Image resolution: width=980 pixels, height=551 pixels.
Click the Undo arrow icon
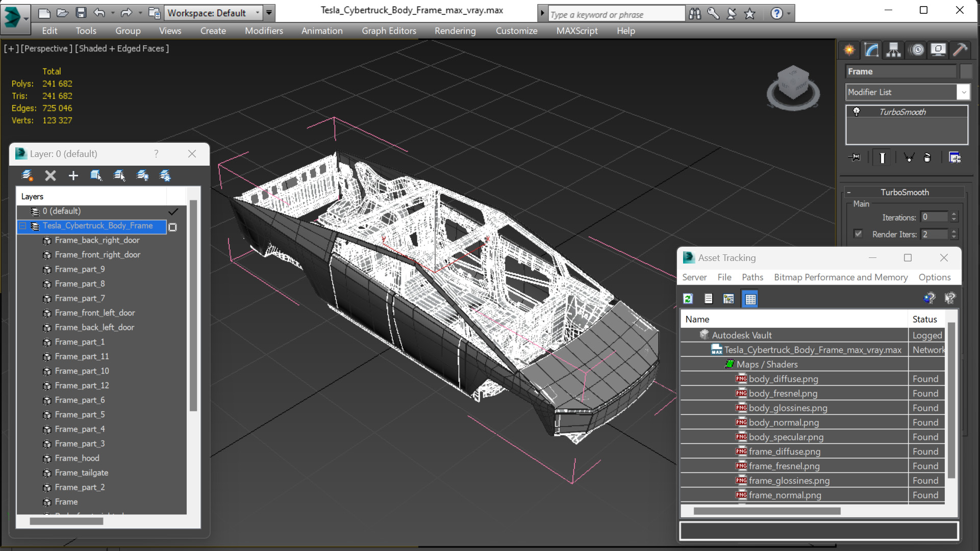(99, 13)
